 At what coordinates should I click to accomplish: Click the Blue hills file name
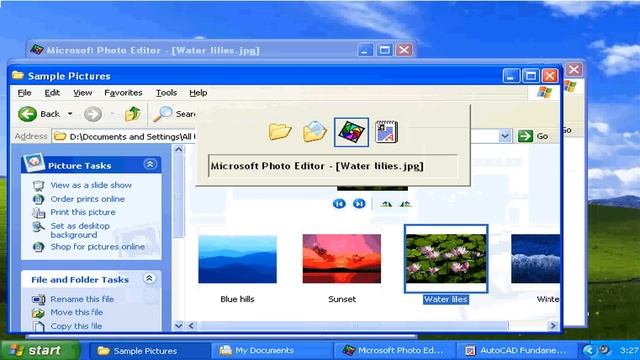[237, 299]
